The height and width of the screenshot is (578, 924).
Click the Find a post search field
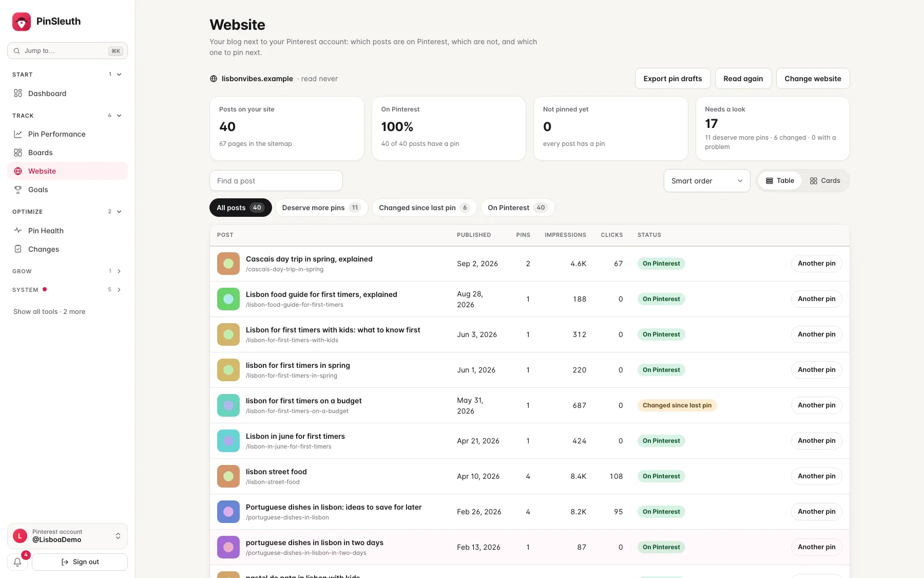pyautogui.click(x=276, y=181)
